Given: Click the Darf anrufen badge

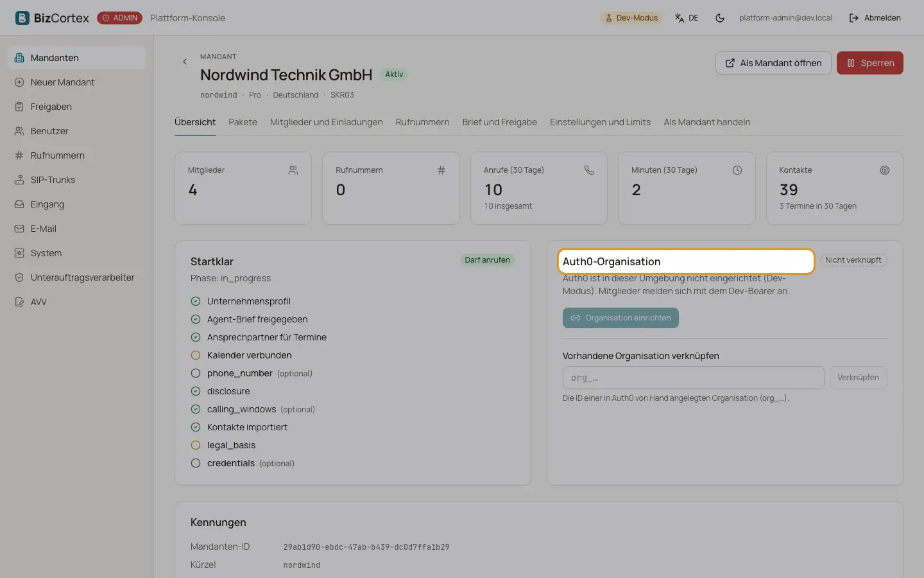Looking at the screenshot, I should (x=488, y=260).
